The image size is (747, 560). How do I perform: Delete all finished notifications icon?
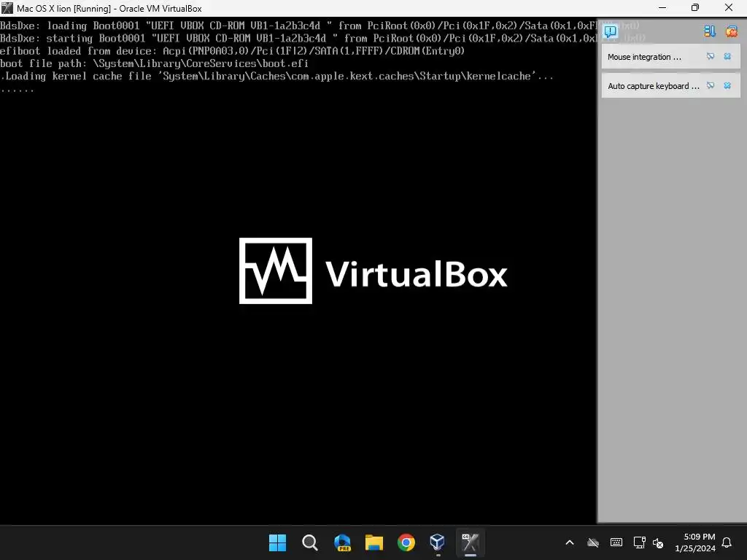[x=731, y=31]
